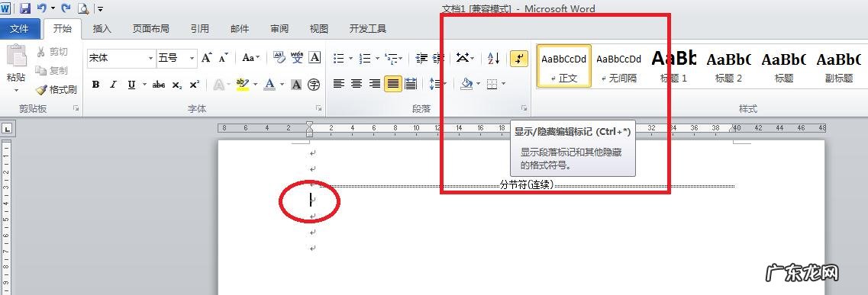
Task: Click the Word application icon in title bar
Action: (6, 8)
